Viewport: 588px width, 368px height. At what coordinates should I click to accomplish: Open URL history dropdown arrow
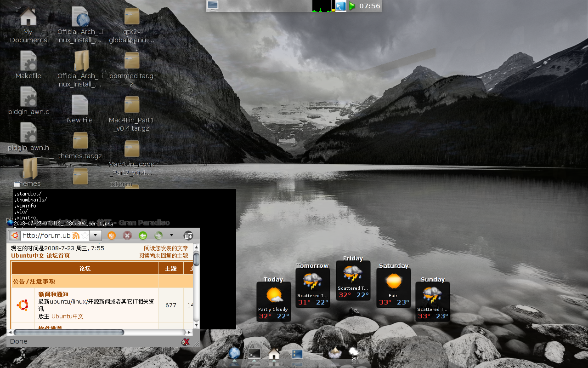click(96, 236)
